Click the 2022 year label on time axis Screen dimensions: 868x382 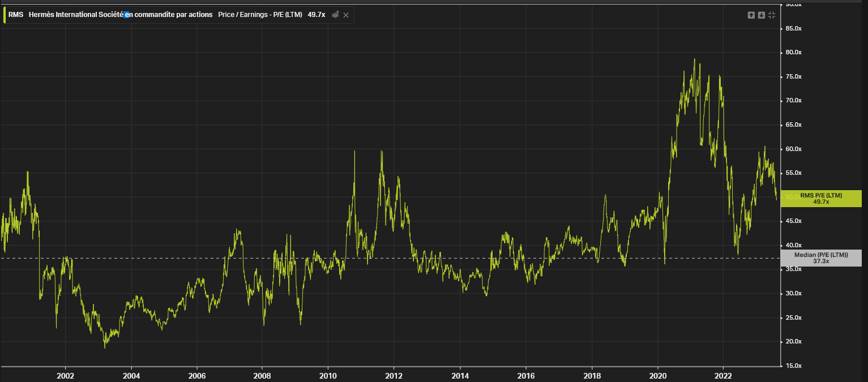point(723,376)
